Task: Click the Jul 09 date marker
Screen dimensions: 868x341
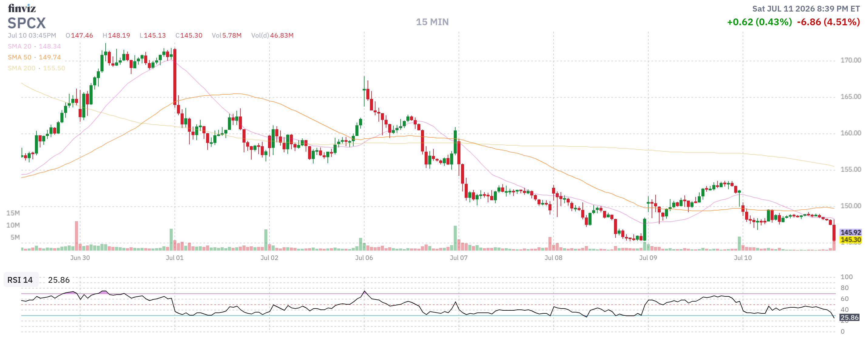Action: point(648,258)
